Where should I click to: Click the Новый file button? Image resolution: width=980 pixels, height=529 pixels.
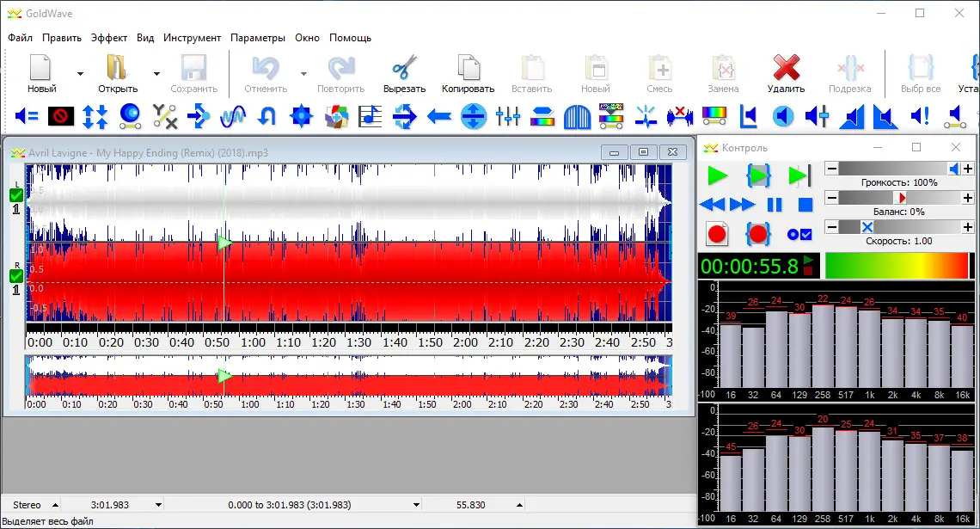[x=41, y=69]
